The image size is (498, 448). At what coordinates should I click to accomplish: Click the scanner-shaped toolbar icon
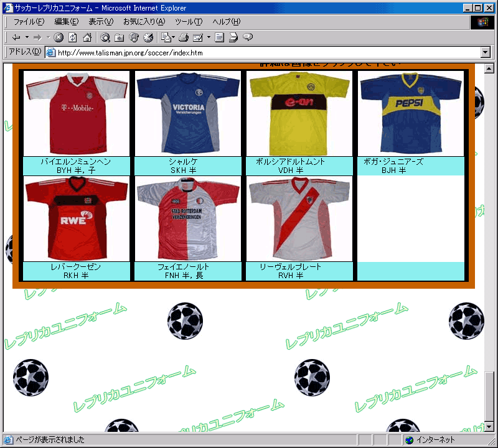233,37
